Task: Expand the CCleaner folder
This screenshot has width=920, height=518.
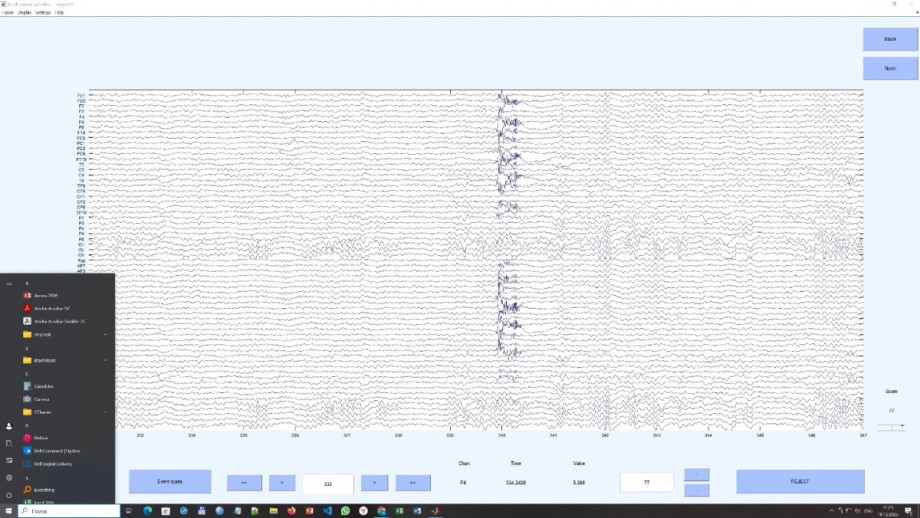Action: click(x=46, y=411)
